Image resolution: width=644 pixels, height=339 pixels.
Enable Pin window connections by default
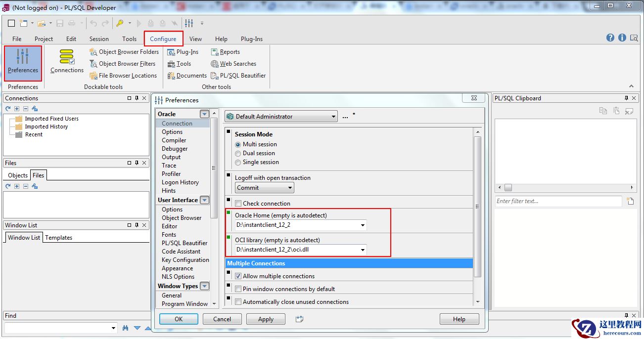pyautogui.click(x=238, y=289)
